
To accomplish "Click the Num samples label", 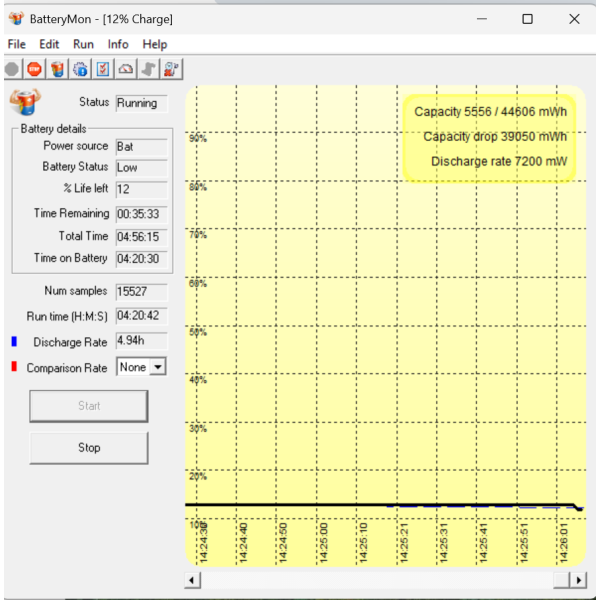I will click(x=76, y=291).
